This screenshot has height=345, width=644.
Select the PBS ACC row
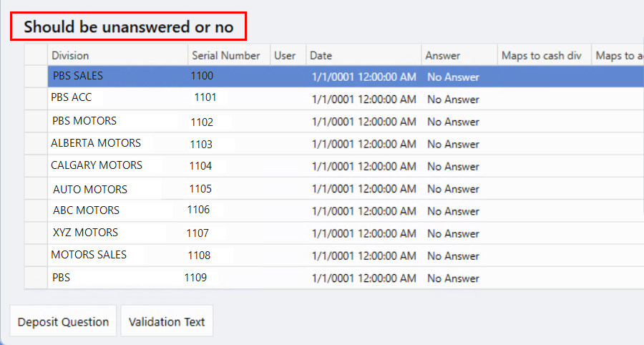[x=346, y=99]
